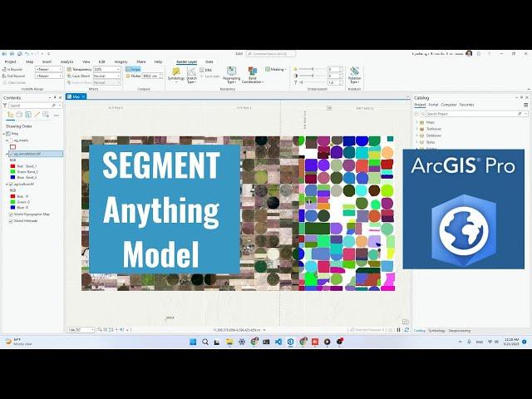Close the Map view tab
This screenshot has height=399, width=532.
point(83,96)
